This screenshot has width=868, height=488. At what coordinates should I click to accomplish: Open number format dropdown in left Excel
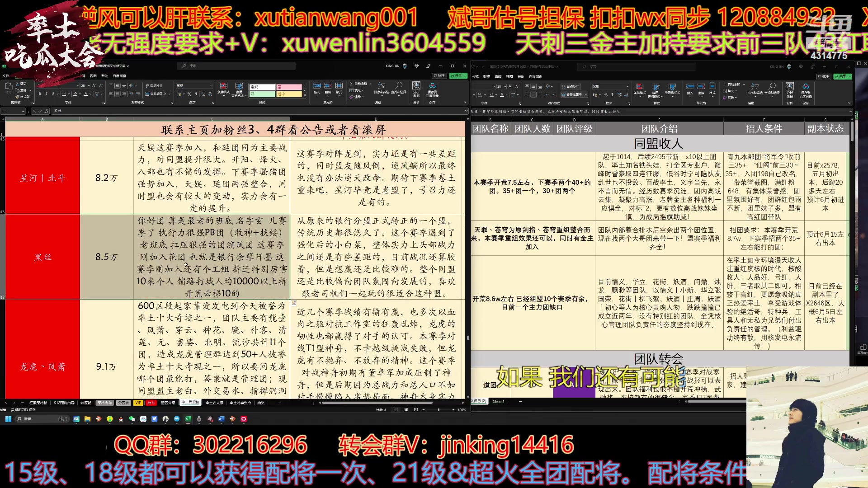click(211, 85)
